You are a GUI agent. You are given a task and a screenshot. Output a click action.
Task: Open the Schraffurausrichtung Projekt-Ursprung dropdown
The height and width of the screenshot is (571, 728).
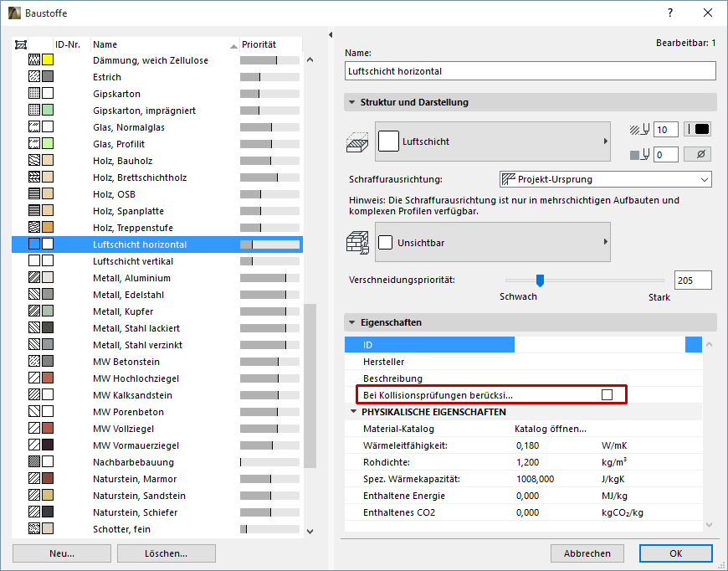[x=604, y=179]
